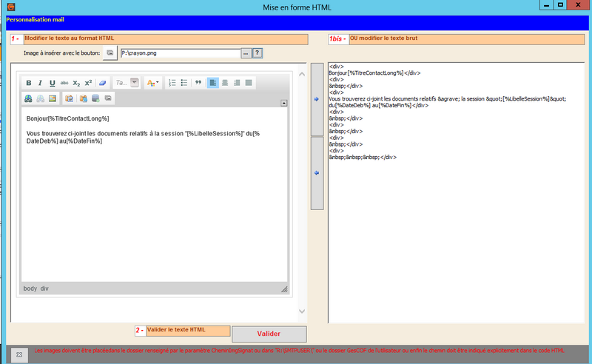
Task: Browse for image file with ... button
Action: (x=246, y=53)
